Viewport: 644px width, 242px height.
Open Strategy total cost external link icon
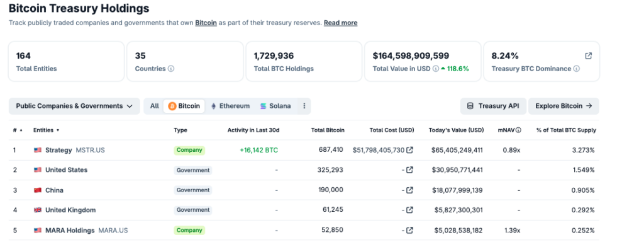point(409,150)
